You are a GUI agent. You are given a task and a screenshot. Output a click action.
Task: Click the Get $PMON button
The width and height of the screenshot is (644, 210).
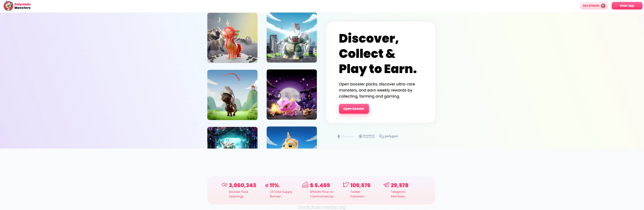pos(594,6)
